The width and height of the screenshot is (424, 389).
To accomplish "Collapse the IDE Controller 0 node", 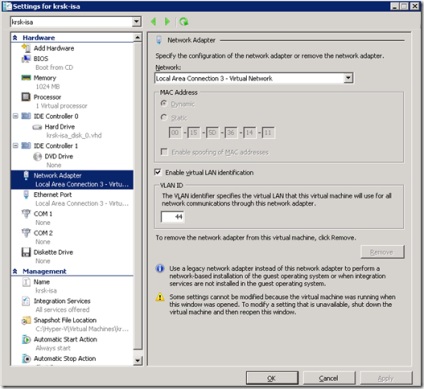I will pos(15,116).
